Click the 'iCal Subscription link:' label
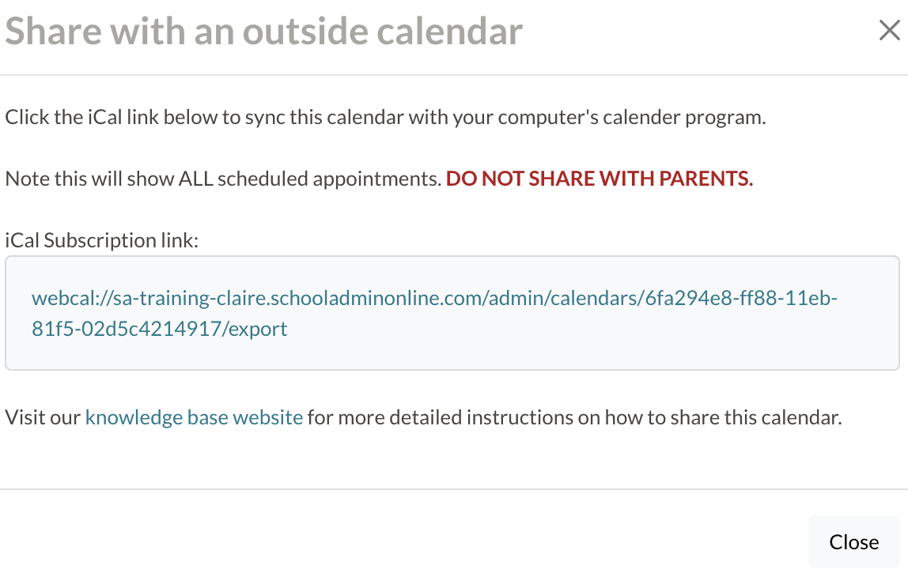 click(x=101, y=240)
